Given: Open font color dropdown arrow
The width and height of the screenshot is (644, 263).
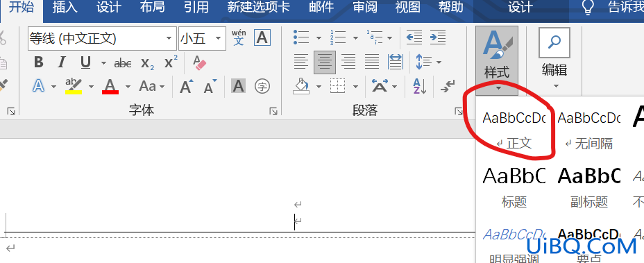Looking at the screenshot, I should pyautogui.click(x=128, y=86).
